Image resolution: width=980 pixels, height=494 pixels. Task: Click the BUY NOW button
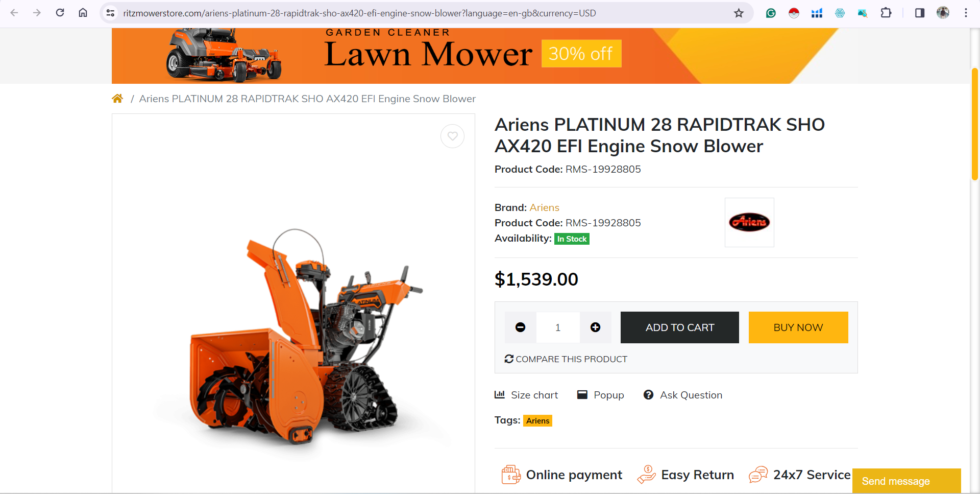pyautogui.click(x=798, y=327)
